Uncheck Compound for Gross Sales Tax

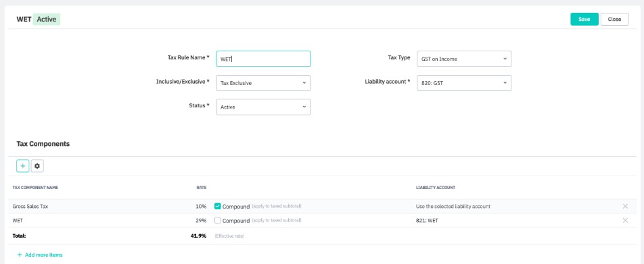pos(218,206)
